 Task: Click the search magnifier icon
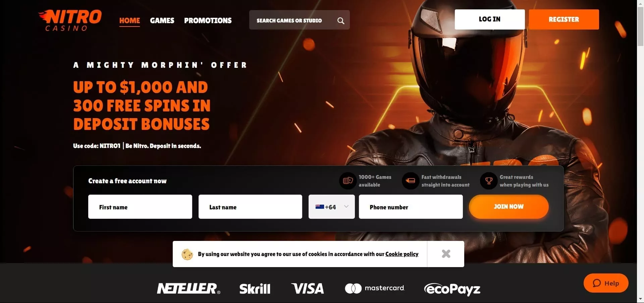pos(341,20)
